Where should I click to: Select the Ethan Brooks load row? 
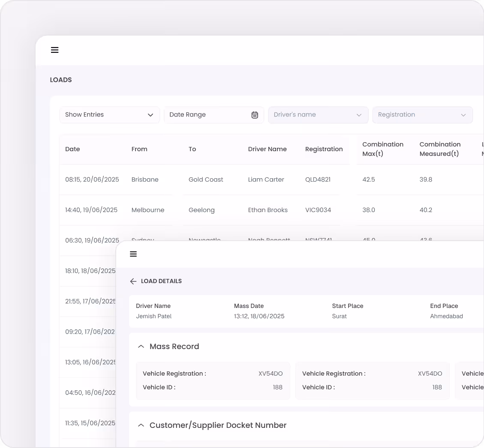[272, 210]
